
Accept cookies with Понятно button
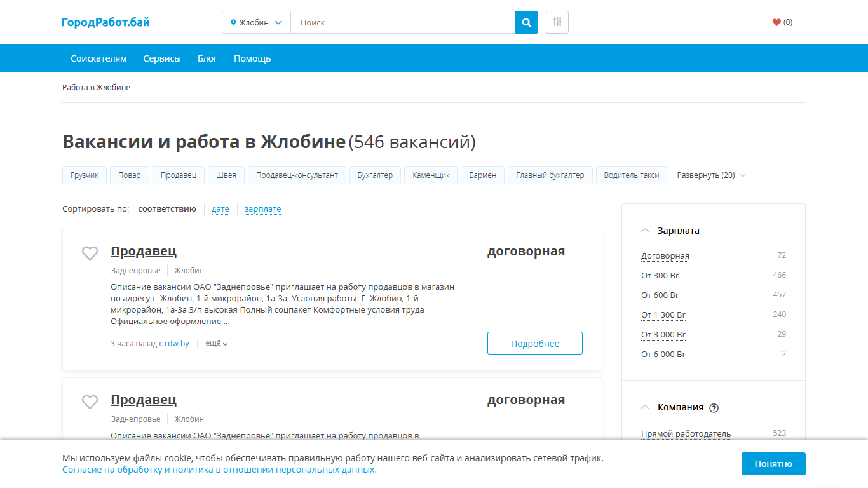(x=773, y=464)
